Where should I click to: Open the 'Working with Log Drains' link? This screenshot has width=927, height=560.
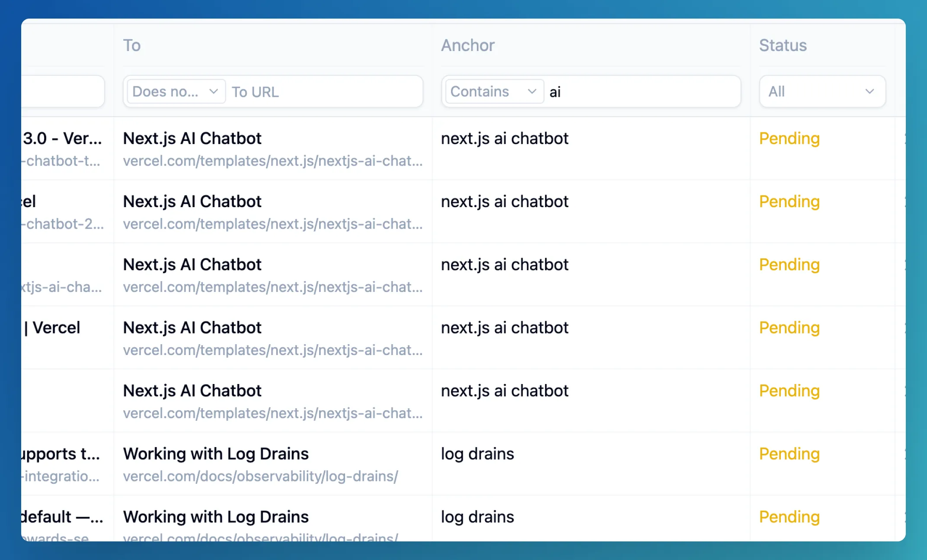pyautogui.click(x=216, y=454)
